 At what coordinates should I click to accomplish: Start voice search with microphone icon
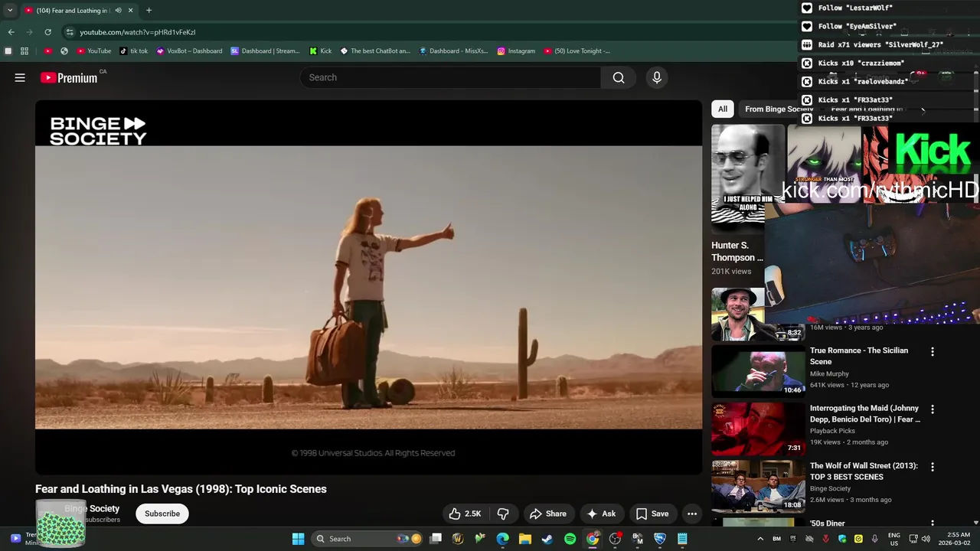pyautogui.click(x=656, y=77)
